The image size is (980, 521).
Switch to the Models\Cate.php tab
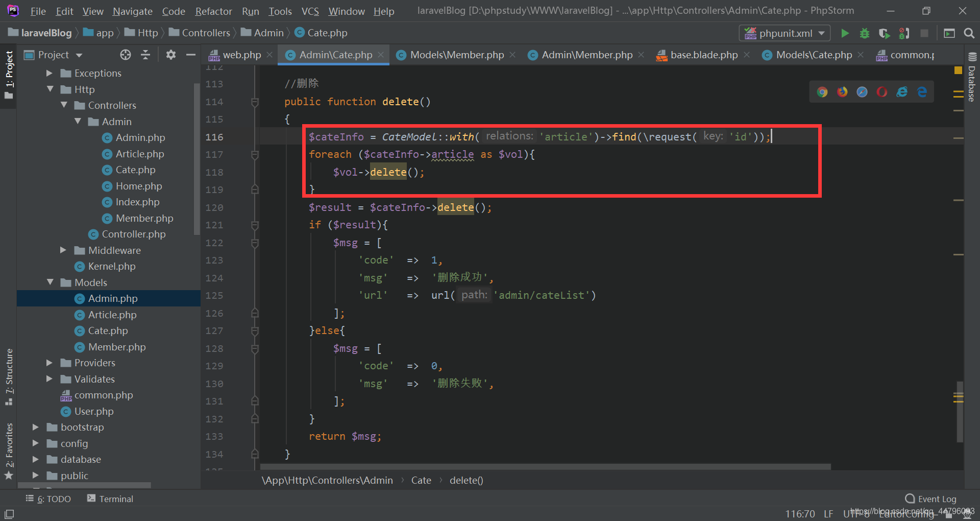coord(814,55)
